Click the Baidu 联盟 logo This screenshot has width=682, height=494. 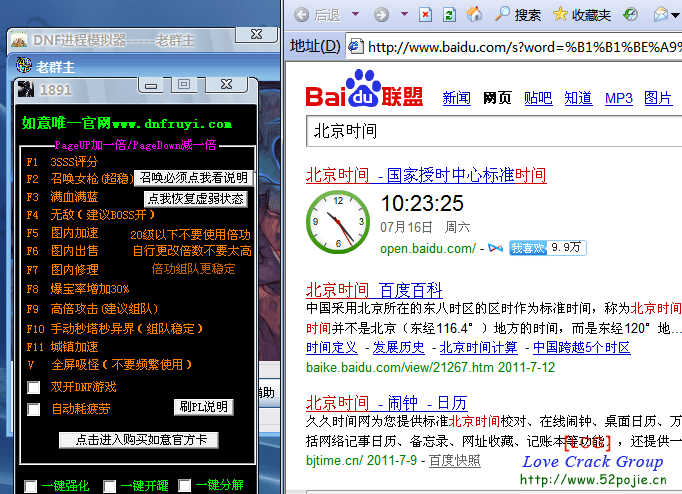click(x=364, y=89)
